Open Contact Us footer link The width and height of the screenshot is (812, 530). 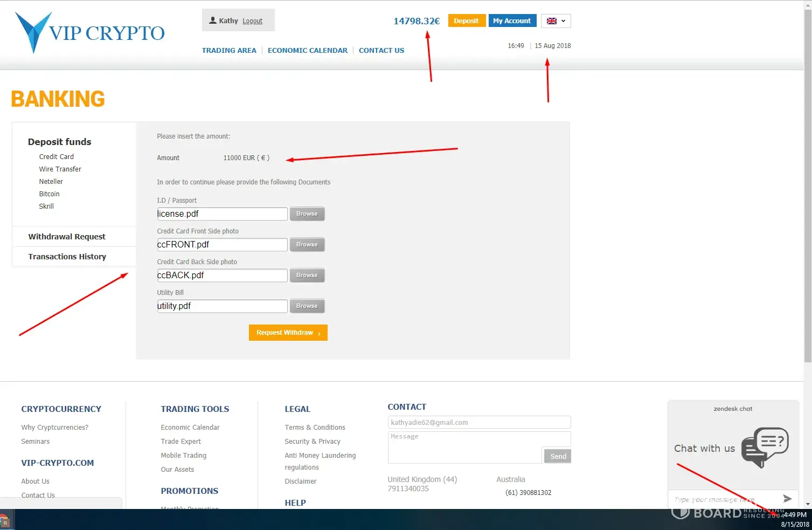pyautogui.click(x=38, y=495)
